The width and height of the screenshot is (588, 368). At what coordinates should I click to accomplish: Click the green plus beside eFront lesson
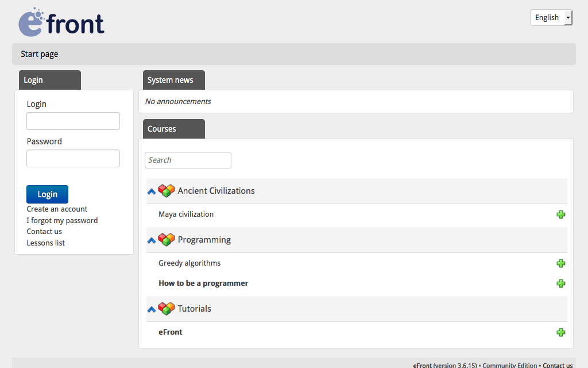coord(561,332)
